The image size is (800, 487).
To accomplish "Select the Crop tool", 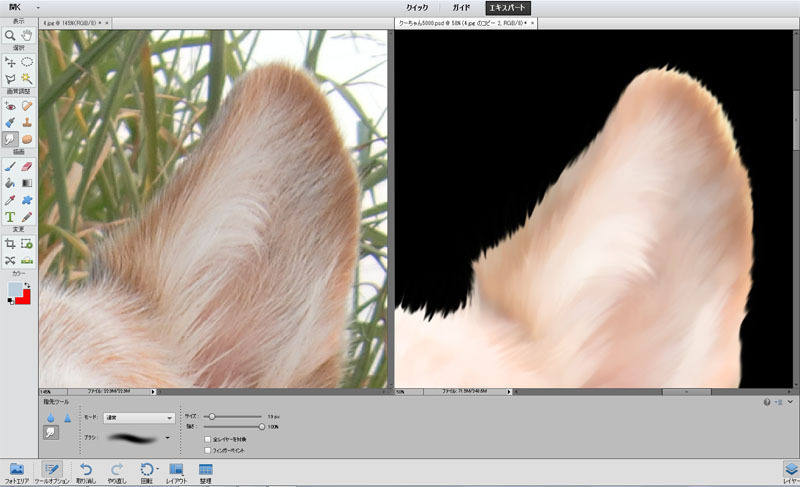I will click(10, 244).
